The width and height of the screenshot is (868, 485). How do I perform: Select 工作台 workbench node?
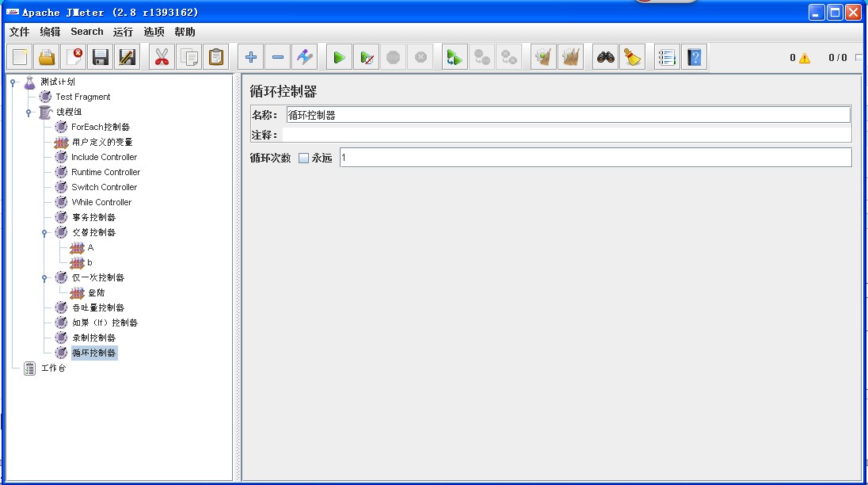(x=53, y=369)
